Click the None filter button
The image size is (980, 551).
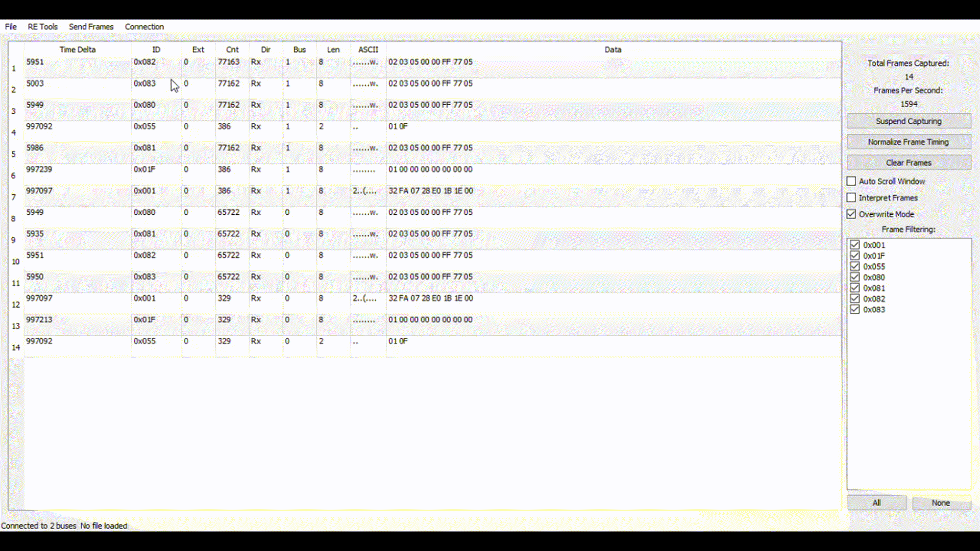[x=941, y=503]
